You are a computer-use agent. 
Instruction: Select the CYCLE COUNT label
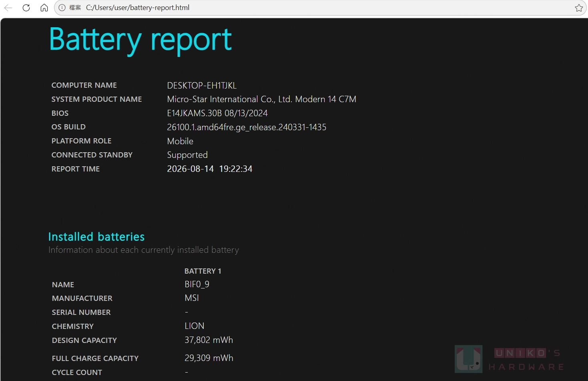(77, 373)
